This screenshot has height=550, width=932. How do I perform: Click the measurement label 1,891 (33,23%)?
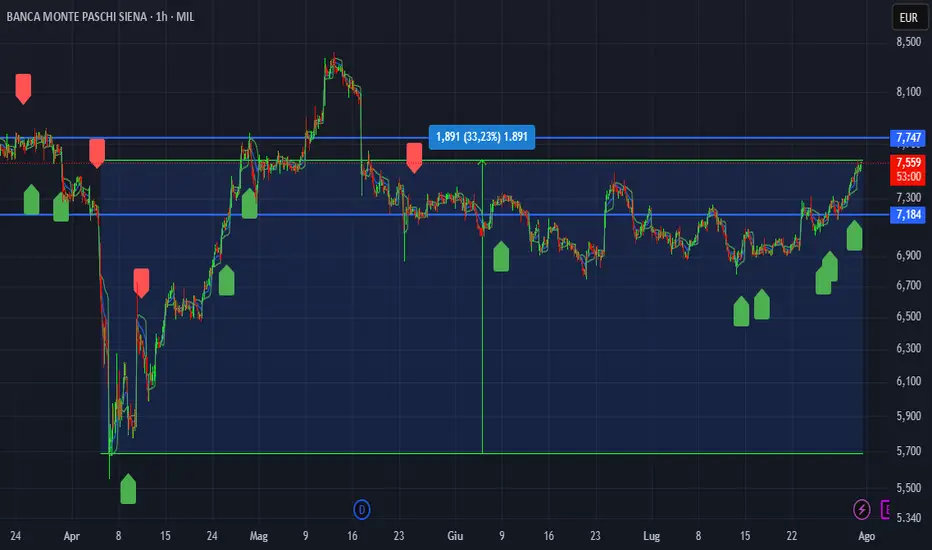tap(481, 137)
